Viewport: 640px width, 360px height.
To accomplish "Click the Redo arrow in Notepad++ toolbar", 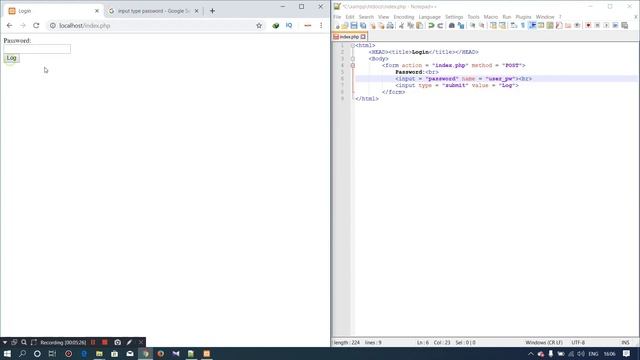I will tap(440, 26).
